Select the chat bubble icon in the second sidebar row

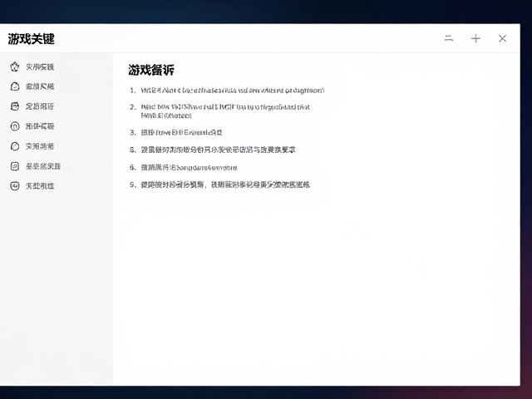[x=15, y=86]
